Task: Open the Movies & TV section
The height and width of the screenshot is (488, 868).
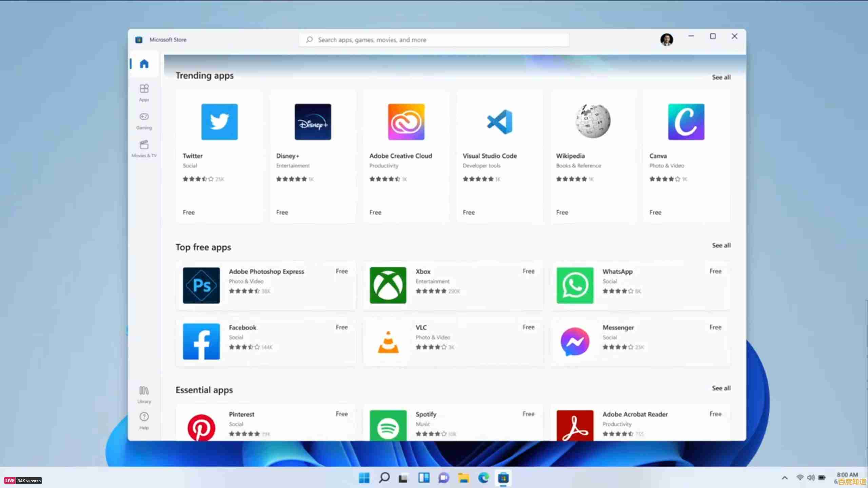Action: (144, 148)
